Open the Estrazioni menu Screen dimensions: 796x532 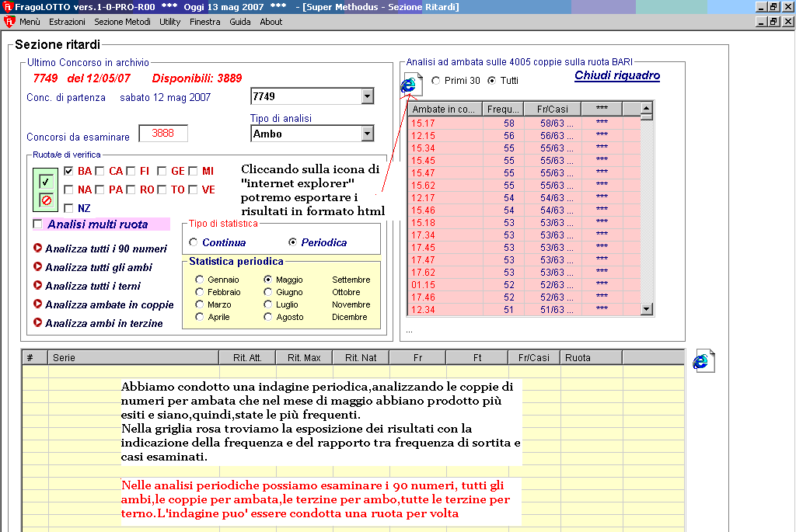67,22
